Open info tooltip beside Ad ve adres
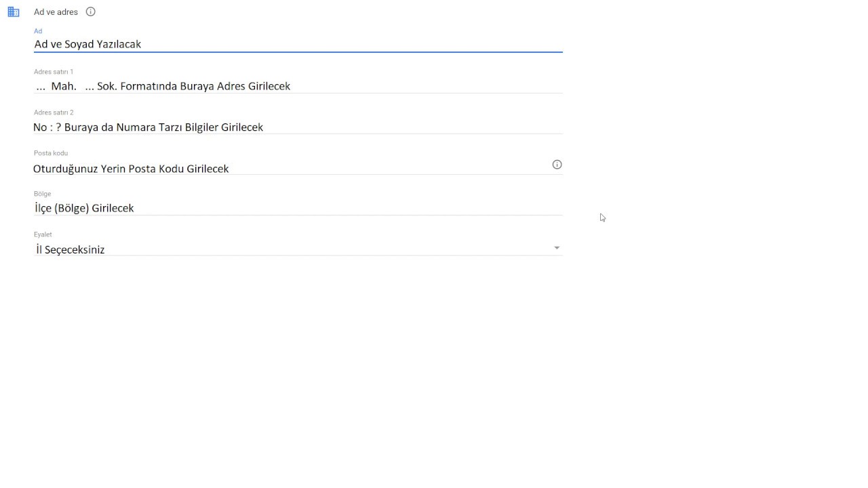 tap(91, 12)
